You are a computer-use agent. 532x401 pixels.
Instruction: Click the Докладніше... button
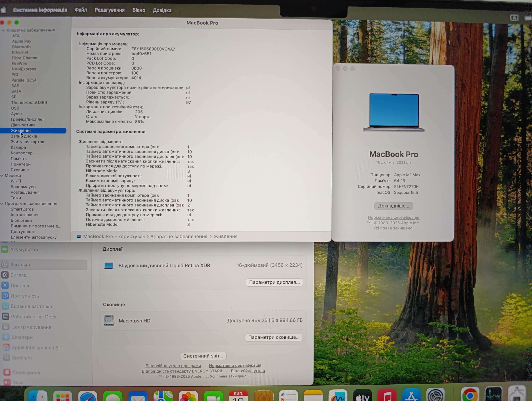click(394, 206)
